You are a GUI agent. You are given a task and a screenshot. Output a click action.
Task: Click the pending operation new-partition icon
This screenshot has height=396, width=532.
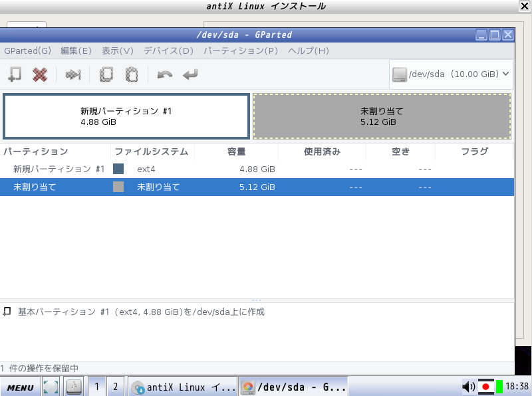pos(7,312)
